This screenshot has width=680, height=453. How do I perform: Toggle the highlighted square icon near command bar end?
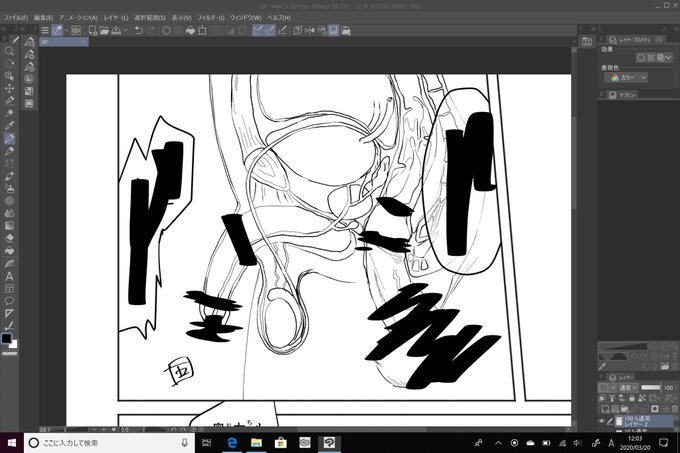pos(333,30)
